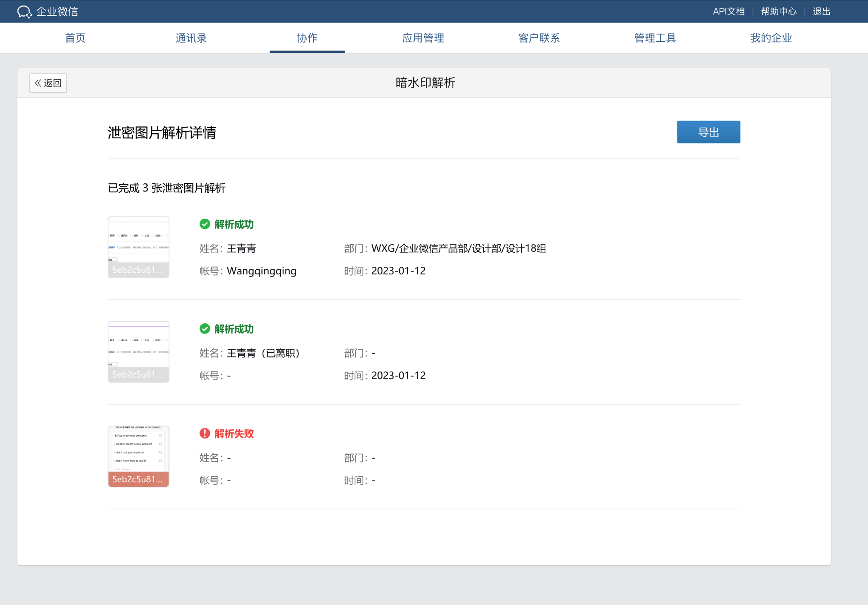Switch to the 首页 tab
The height and width of the screenshot is (605, 868).
(75, 38)
